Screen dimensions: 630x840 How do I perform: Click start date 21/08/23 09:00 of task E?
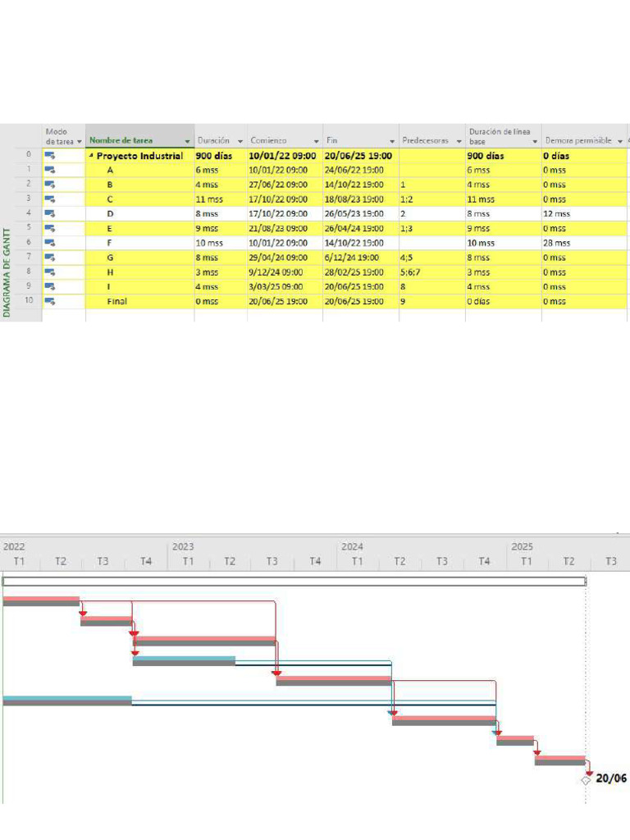[x=278, y=228]
